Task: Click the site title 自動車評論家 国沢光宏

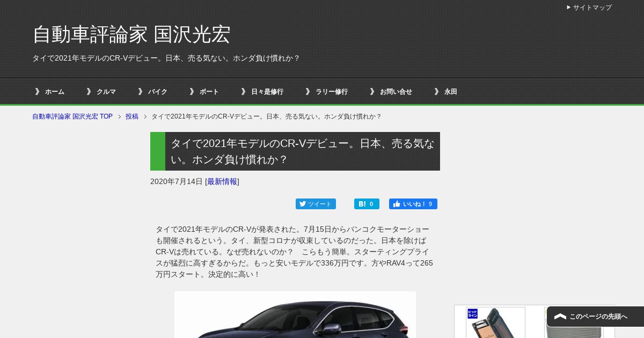Action: pyautogui.click(x=131, y=34)
